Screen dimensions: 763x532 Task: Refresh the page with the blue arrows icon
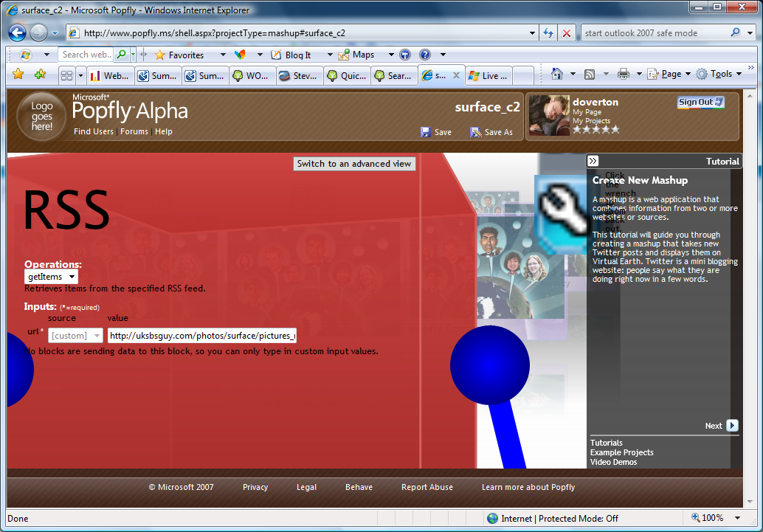pos(548,33)
